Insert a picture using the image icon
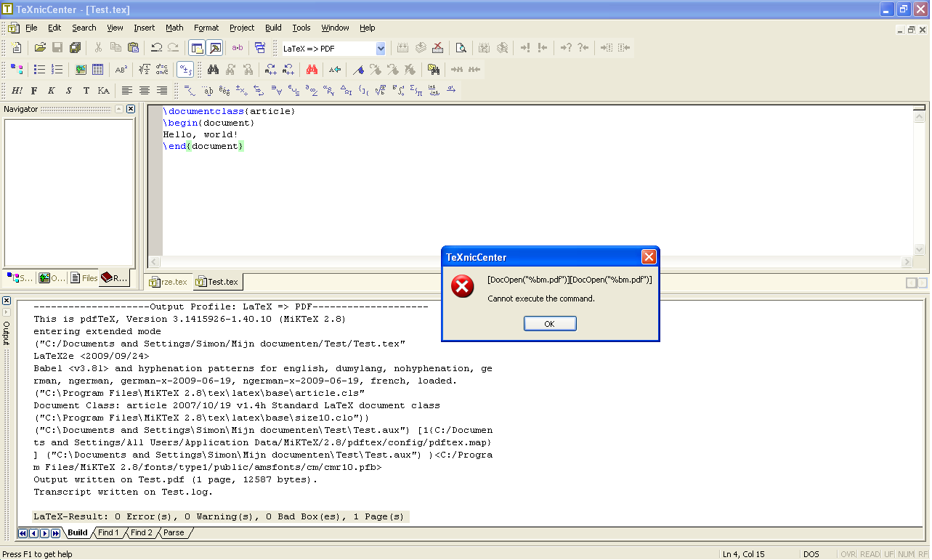 coord(81,70)
